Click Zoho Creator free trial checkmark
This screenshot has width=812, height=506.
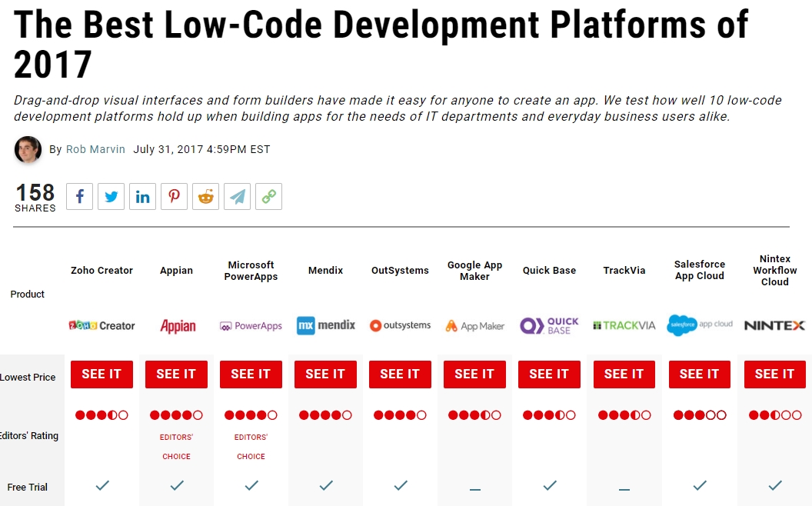(x=102, y=485)
